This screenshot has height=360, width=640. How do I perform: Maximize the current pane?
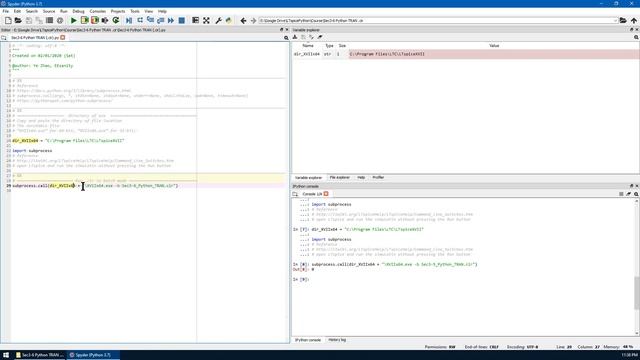coord(196,20)
